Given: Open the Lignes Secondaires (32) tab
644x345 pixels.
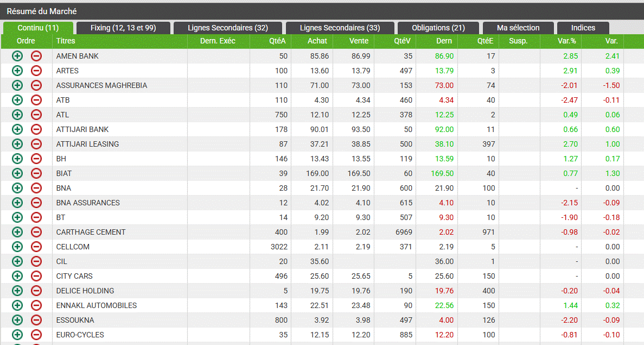Looking at the screenshot, I should 228,28.
